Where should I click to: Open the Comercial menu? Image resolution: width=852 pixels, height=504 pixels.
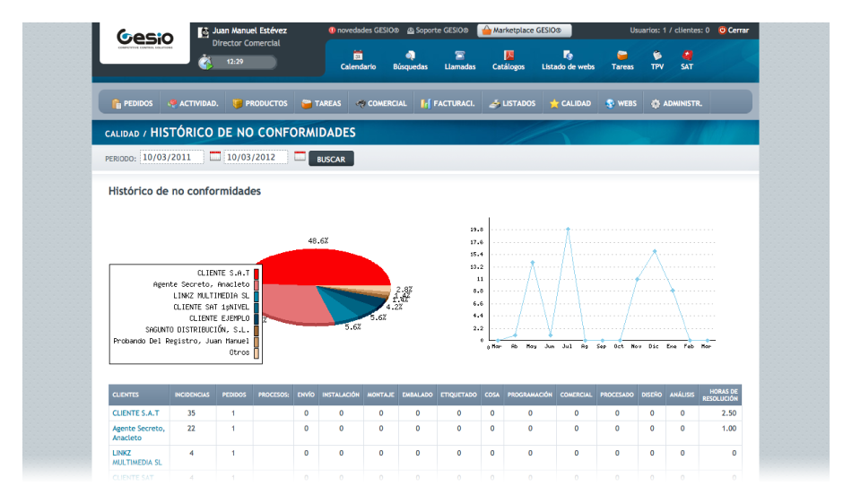[x=381, y=103]
